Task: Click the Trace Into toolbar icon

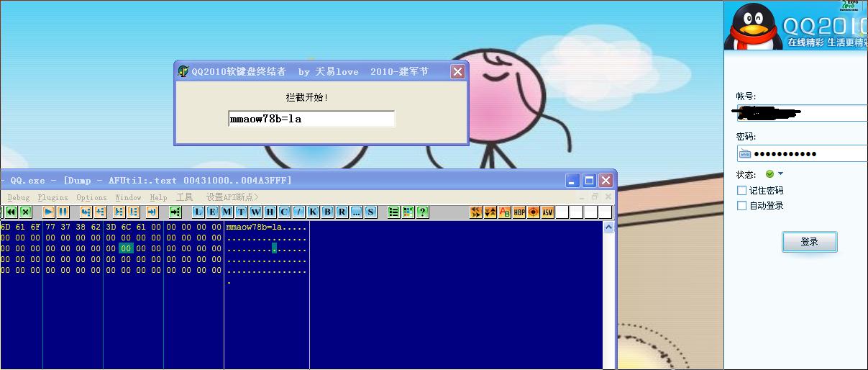Action: [119, 212]
